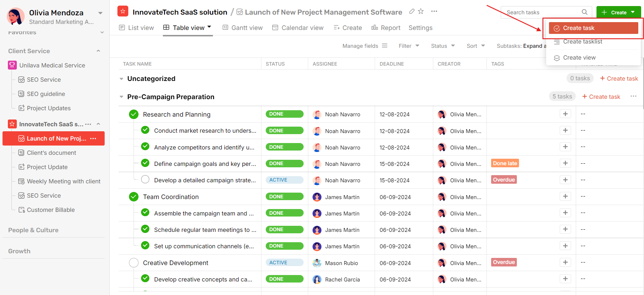Star the project as favorite

(421, 11)
